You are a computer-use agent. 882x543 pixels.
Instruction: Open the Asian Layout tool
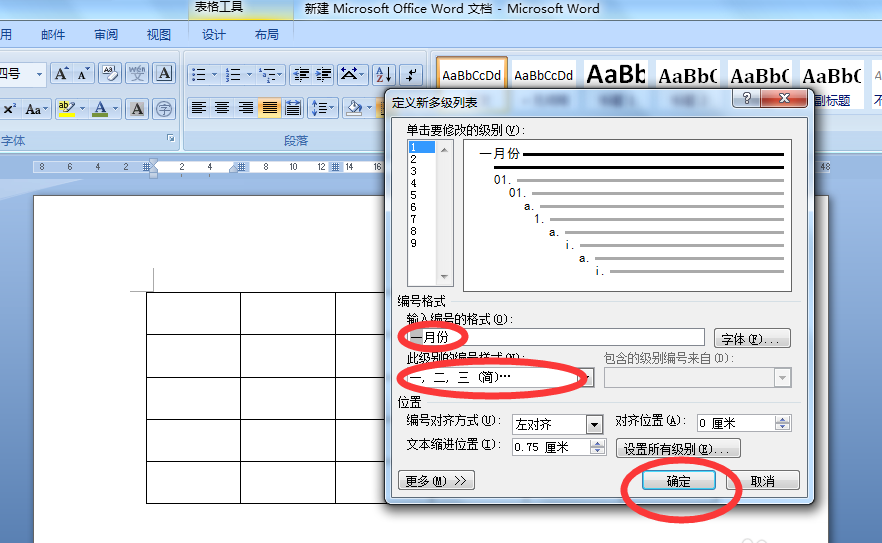[352, 74]
